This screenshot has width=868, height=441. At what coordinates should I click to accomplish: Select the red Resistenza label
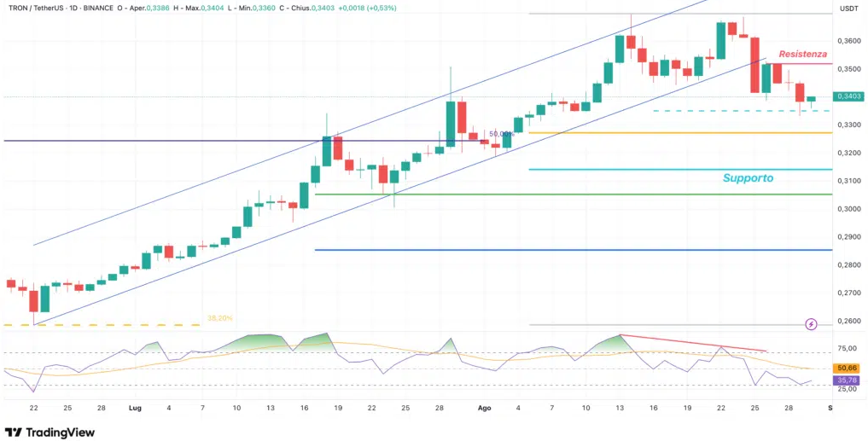pyautogui.click(x=802, y=55)
